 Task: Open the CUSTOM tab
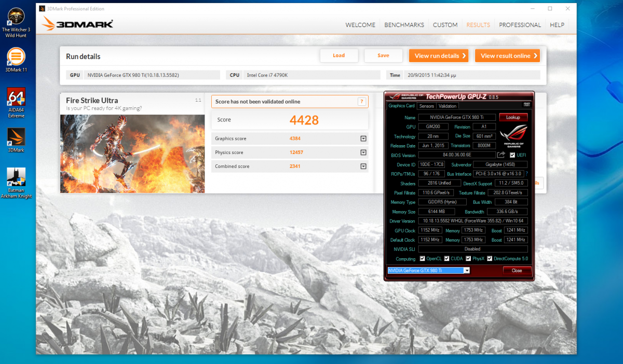pos(445,25)
